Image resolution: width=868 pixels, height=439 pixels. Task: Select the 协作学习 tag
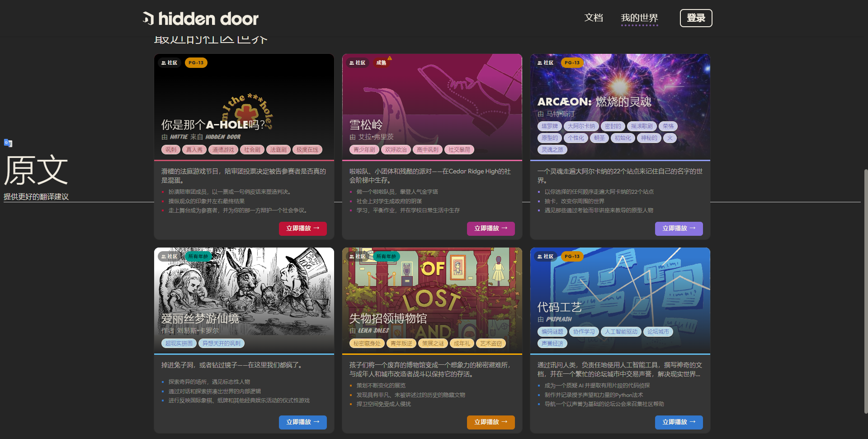point(584,332)
